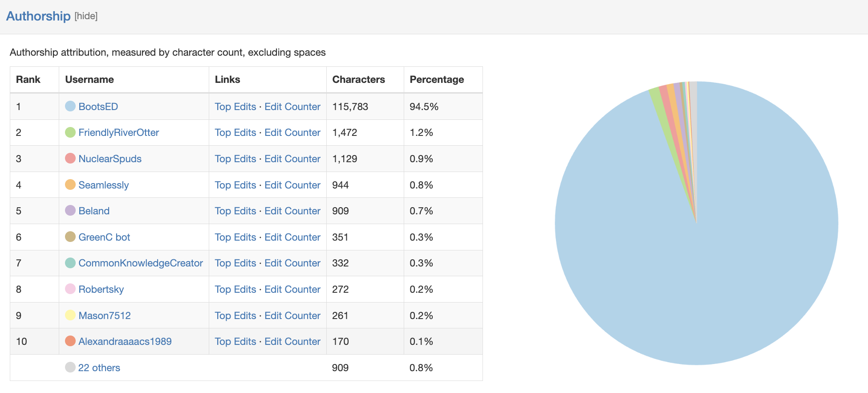
Task: Visit the GreenC bot username link
Action: 104,237
